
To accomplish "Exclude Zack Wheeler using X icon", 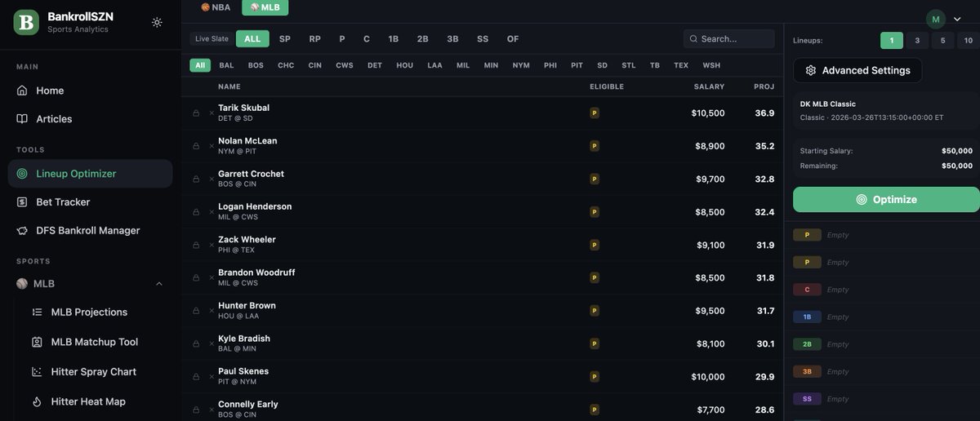I will coord(212,245).
